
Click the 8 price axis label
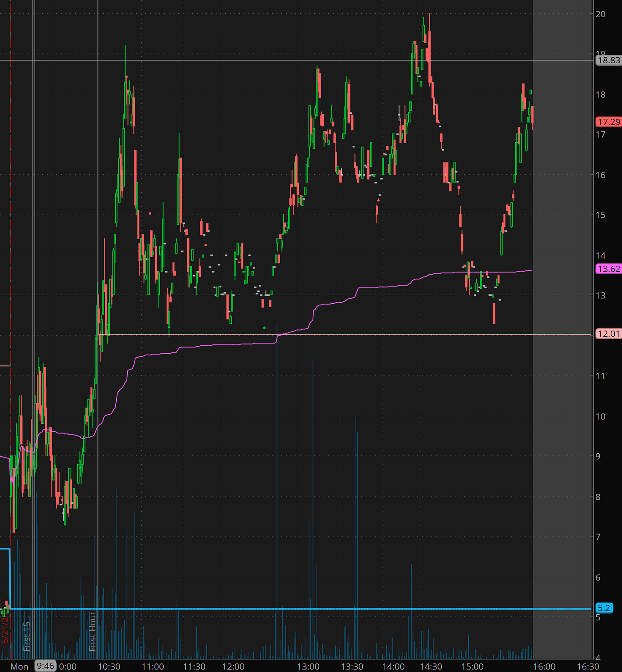pos(598,497)
